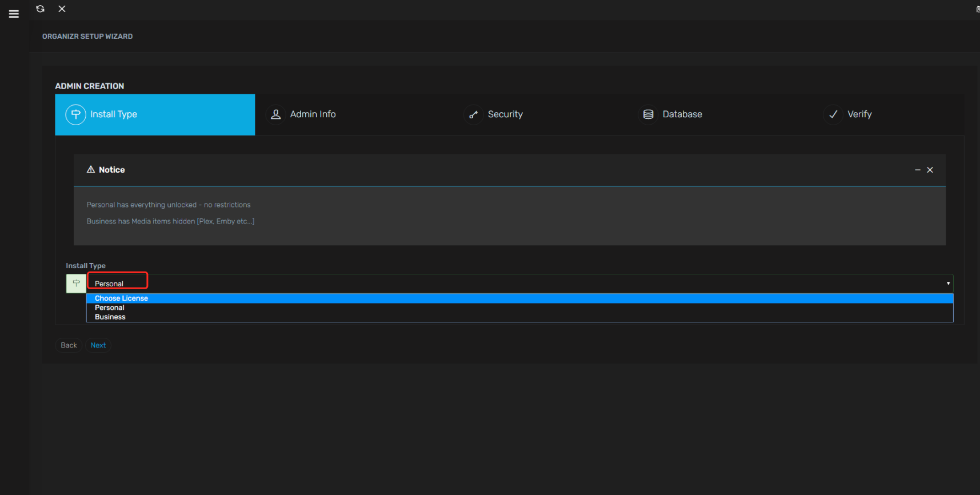Select the Install Type wizard tab
Screen dimensions: 980x495
coord(155,114)
